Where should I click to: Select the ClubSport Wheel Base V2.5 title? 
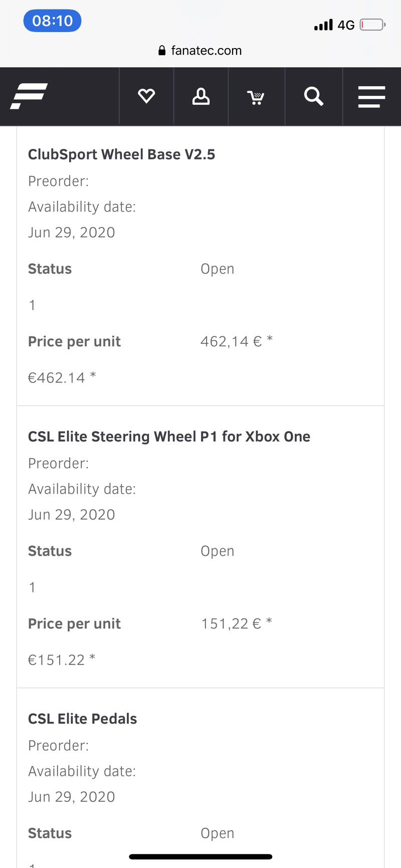pyautogui.click(x=121, y=154)
